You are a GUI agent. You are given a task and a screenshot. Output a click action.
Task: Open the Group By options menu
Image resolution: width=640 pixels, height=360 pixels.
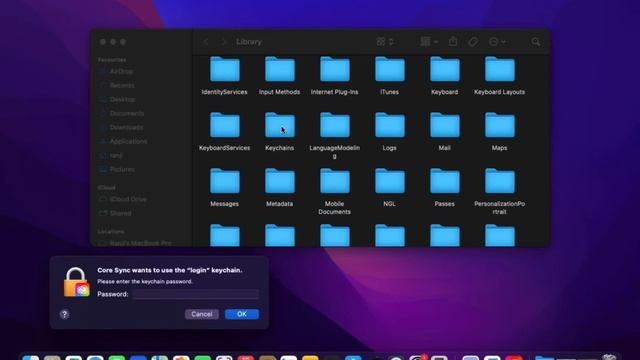[x=429, y=42]
